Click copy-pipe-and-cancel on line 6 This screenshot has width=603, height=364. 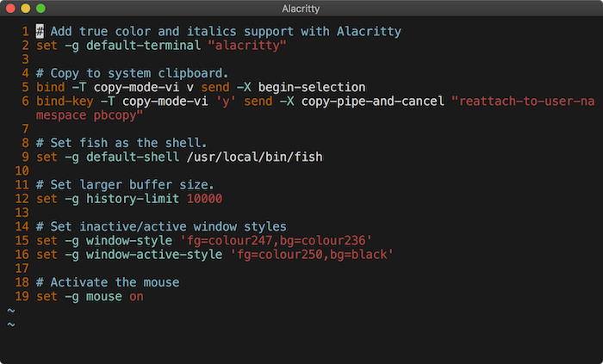tap(372, 101)
